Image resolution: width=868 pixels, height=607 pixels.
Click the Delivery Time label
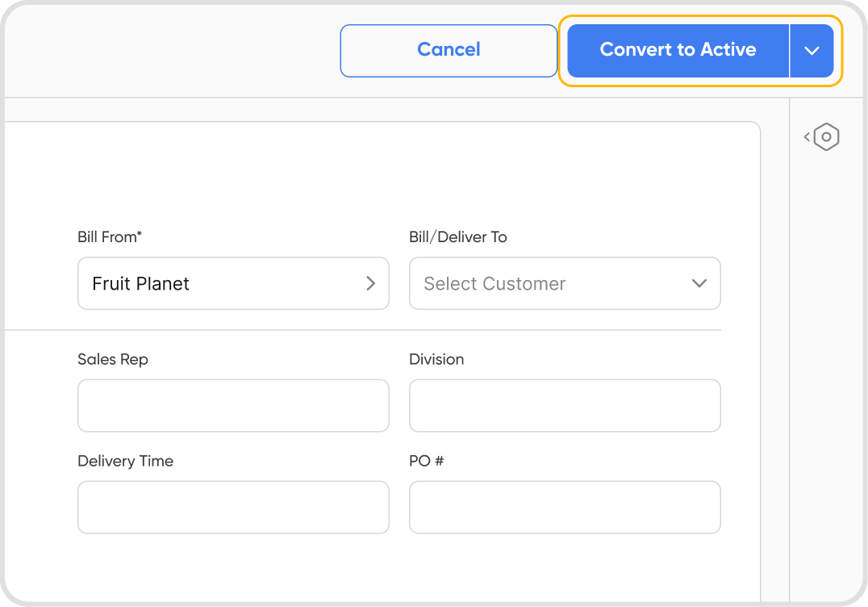tap(125, 461)
